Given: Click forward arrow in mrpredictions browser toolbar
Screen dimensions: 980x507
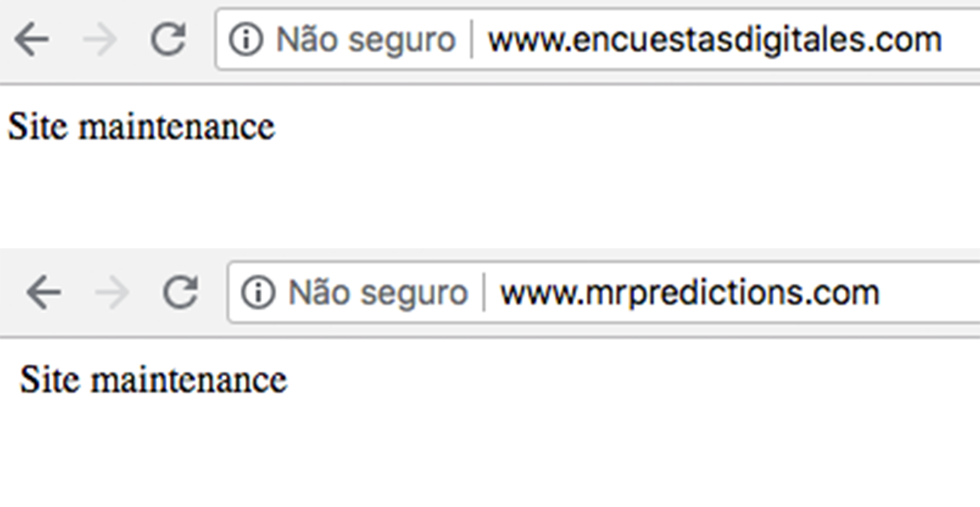Looking at the screenshot, I should 112,292.
